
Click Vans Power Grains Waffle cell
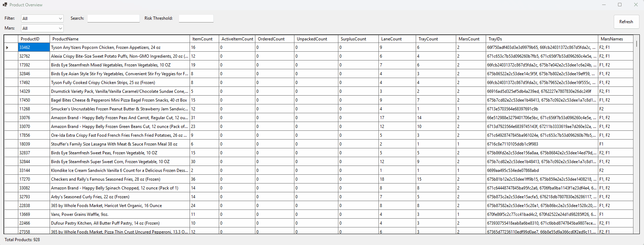[120, 214]
